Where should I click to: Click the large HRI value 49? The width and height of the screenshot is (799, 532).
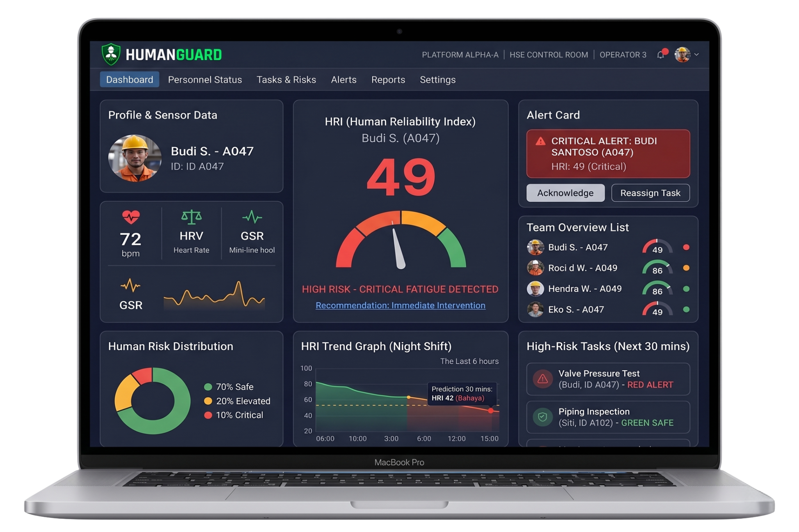coord(401,177)
